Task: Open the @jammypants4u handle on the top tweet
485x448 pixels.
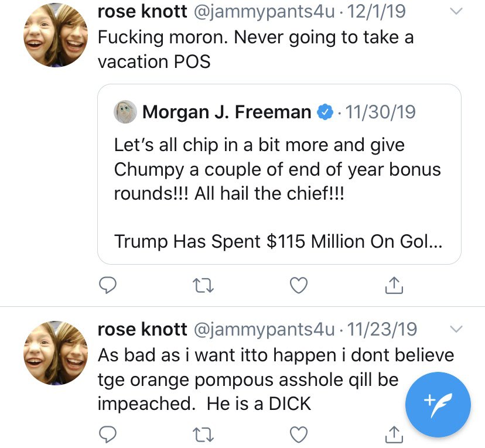Action: point(264,12)
